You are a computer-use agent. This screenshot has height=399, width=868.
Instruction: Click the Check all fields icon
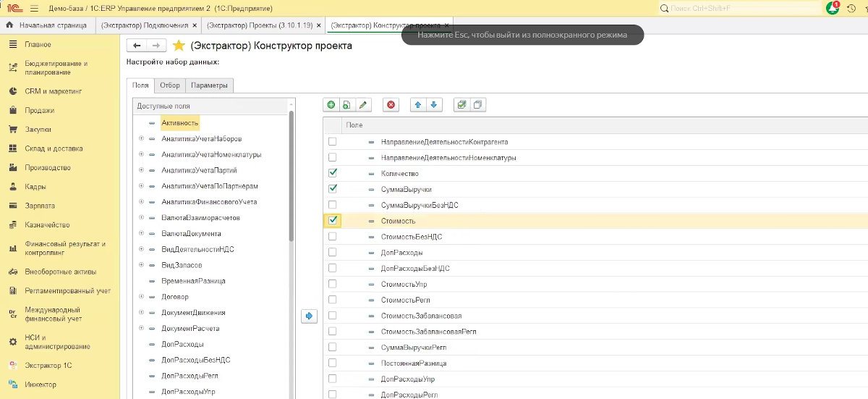point(461,105)
